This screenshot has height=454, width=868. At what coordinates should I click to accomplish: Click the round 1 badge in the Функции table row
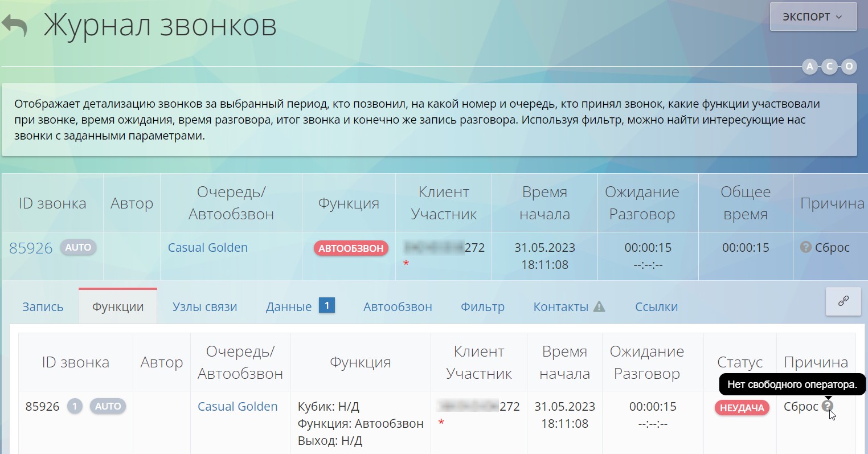tap(75, 407)
